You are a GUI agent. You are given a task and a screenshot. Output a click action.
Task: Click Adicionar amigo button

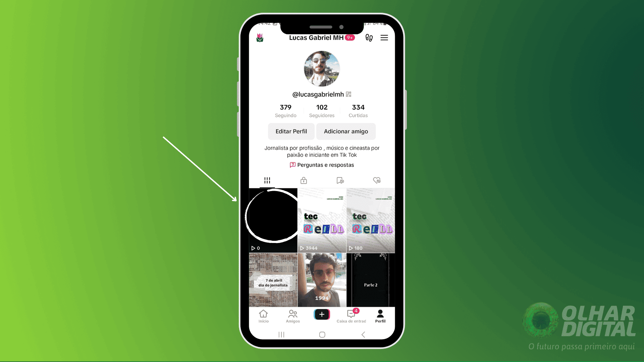(346, 131)
